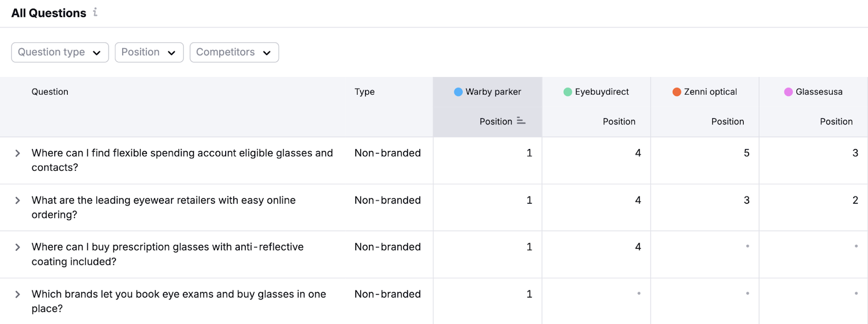Click the pink Glassesusa color dot
This screenshot has width=868, height=324.
(x=789, y=92)
